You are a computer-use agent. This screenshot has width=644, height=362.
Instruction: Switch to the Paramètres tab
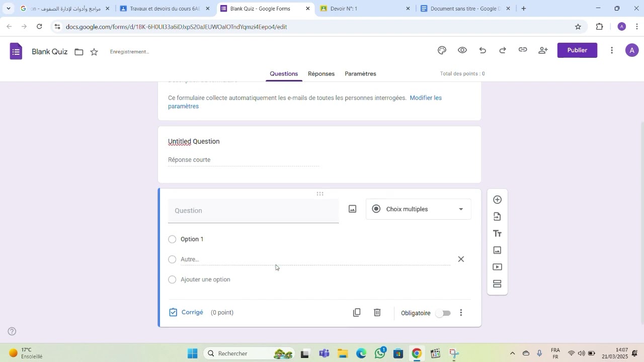pos(360,74)
